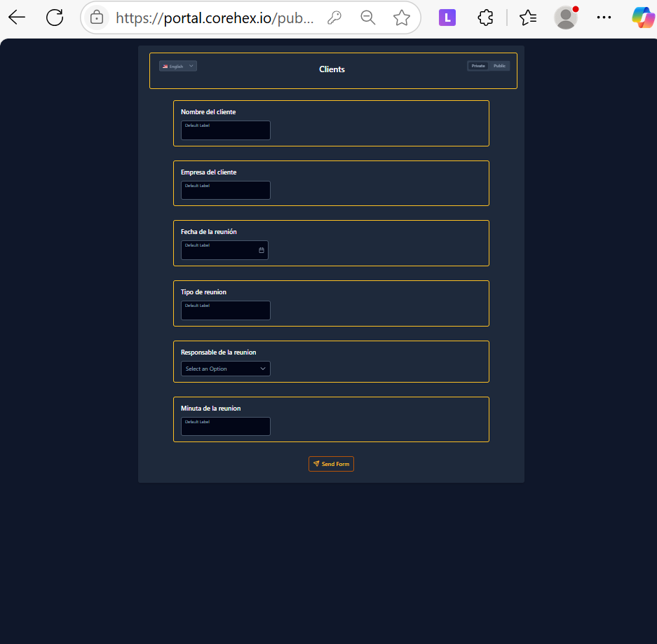Open the browser ellipsis settings menu
The height and width of the screenshot is (644, 657).
(604, 17)
